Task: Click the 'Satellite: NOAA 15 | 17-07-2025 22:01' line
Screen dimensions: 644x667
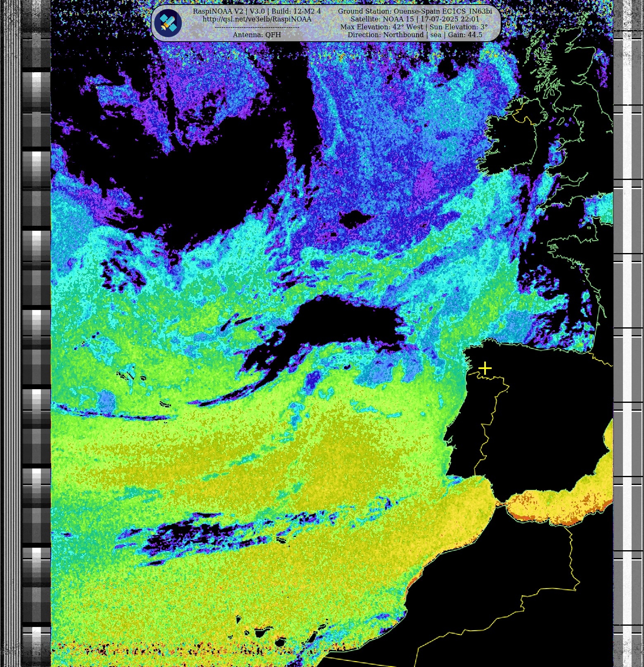Action: [x=415, y=19]
